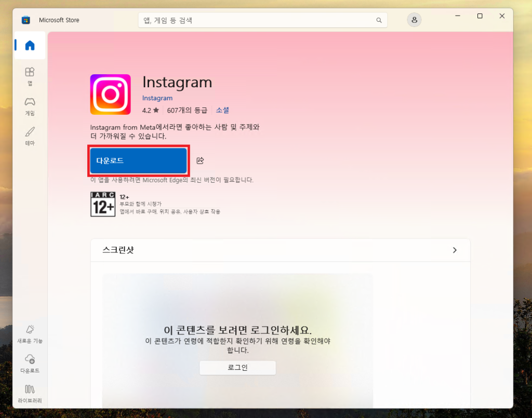Click the Microsoft Store logo icon
This screenshot has height=418, width=532.
point(25,20)
